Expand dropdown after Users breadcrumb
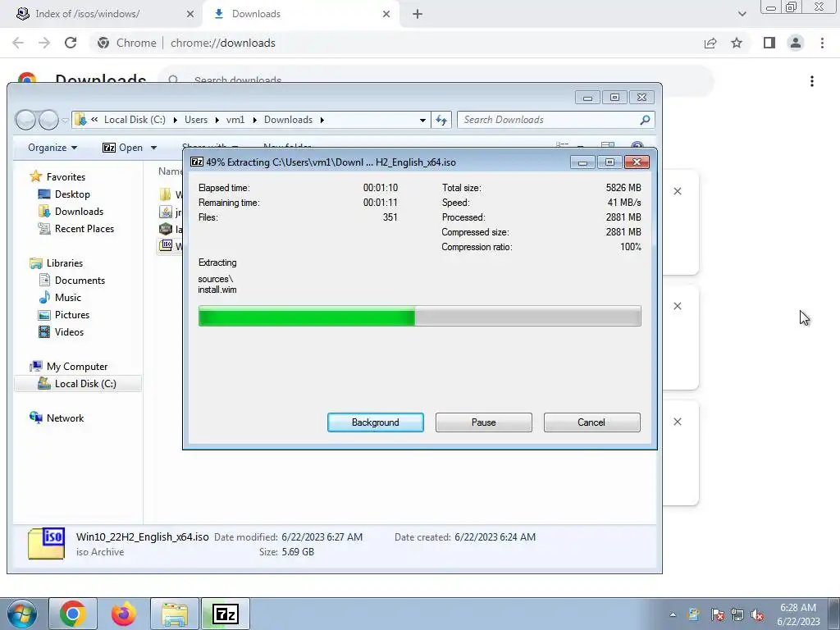The width and height of the screenshot is (840, 630). [x=217, y=120]
